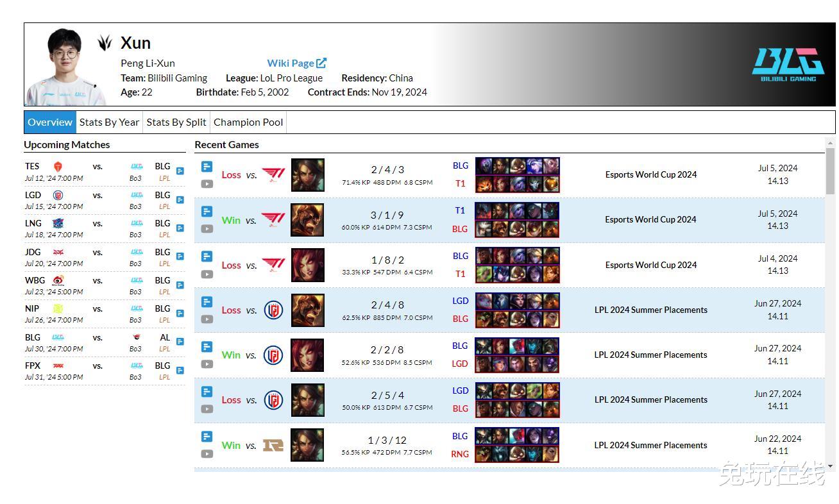The width and height of the screenshot is (839, 504).
Task: Switch to the Overview tab
Action: [x=50, y=122]
